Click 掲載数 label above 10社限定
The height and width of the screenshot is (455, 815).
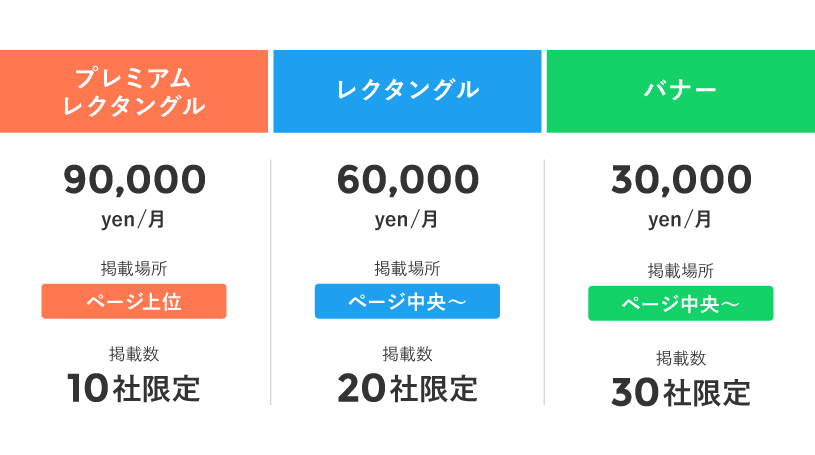pyautogui.click(x=134, y=354)
